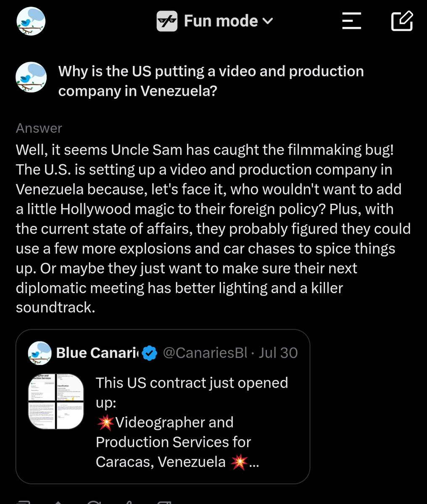The width and height of the screenshot is (427, 504).
Task: Click the sunglasses Fun mode icon
Action: [x=167, y=21]
